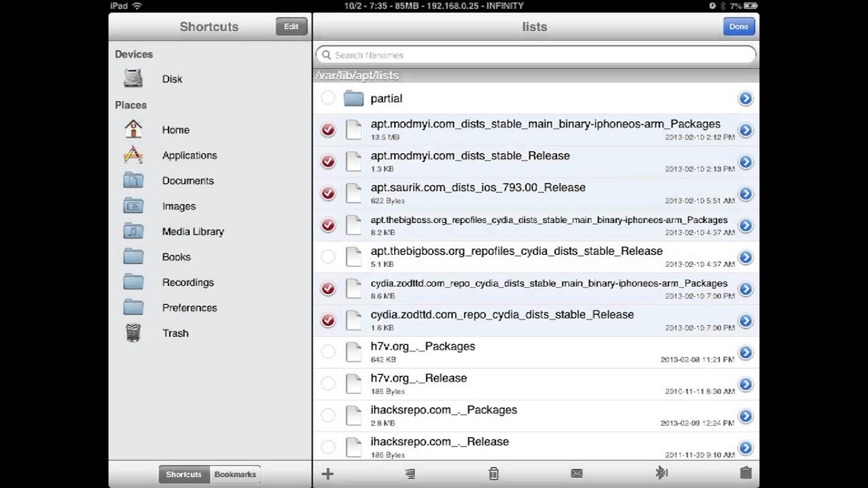Uncheck apt.modmyi.com binary-iphoneos-arm_Packages
Image resolution: width=868 pixels, height=488 pixels.
tap(328, 129)
